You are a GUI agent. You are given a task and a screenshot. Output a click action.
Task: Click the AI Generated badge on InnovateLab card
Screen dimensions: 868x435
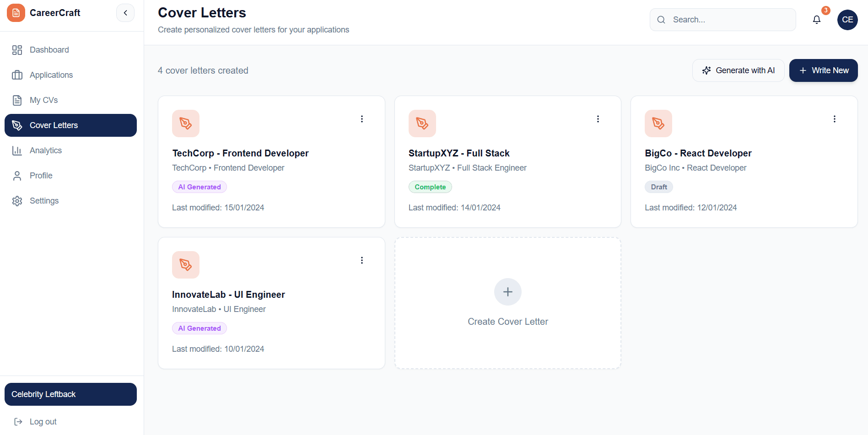coord(199,328)
